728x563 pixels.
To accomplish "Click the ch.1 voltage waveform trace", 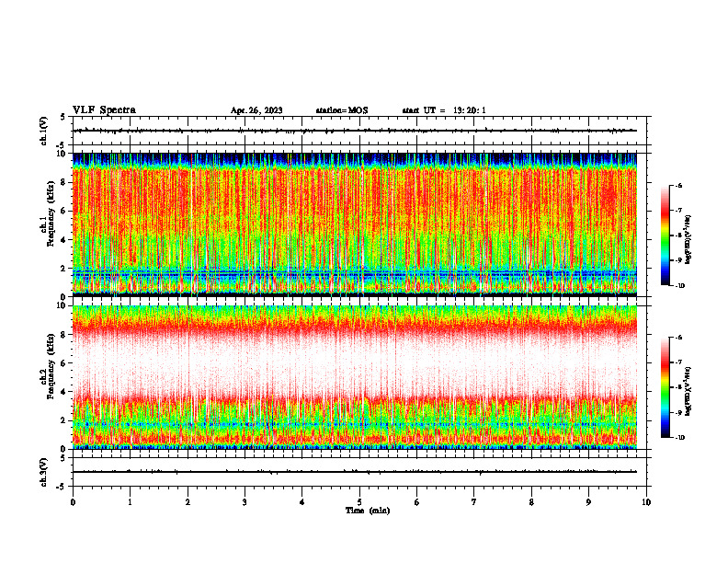I will tap(355, 131).
